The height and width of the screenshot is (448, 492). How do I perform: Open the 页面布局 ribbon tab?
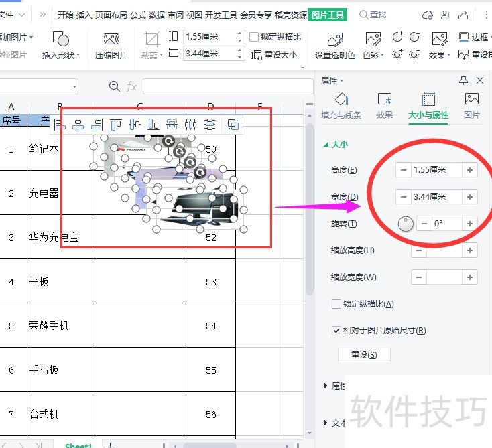coord(111,15)
